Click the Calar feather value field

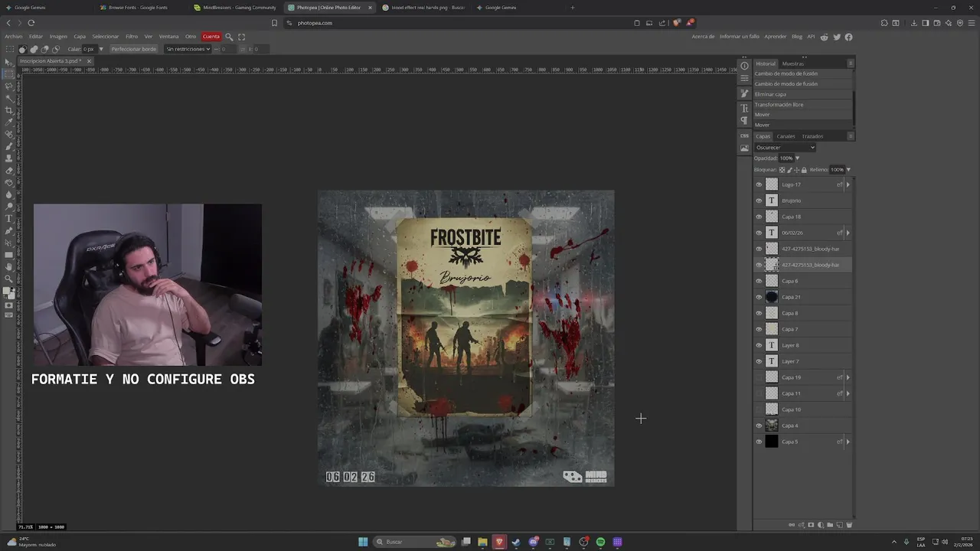tap(89, 49)
